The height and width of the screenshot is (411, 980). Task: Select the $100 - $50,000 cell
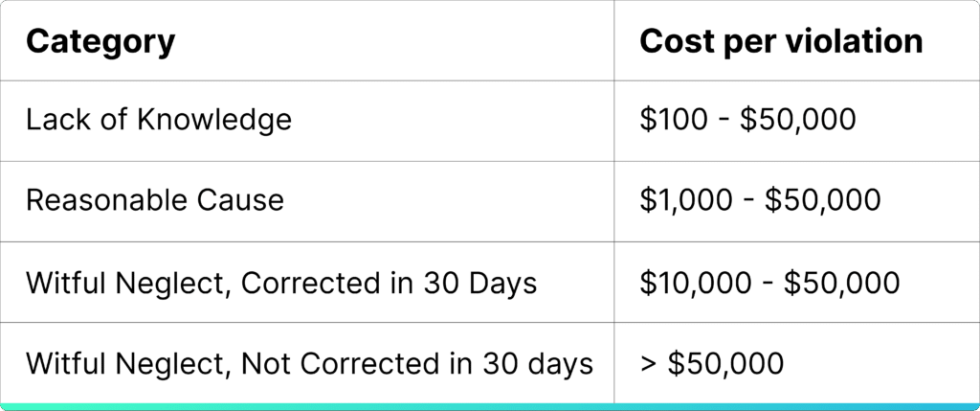coord(797,121)
